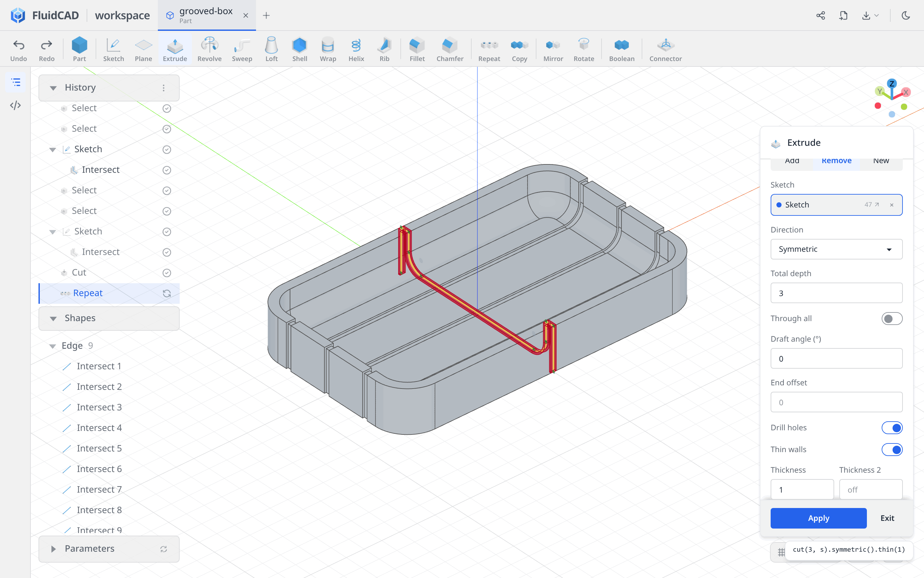Disable the Thin walls switch
This screenshot has height=578, width=924.
pos(892,450)
